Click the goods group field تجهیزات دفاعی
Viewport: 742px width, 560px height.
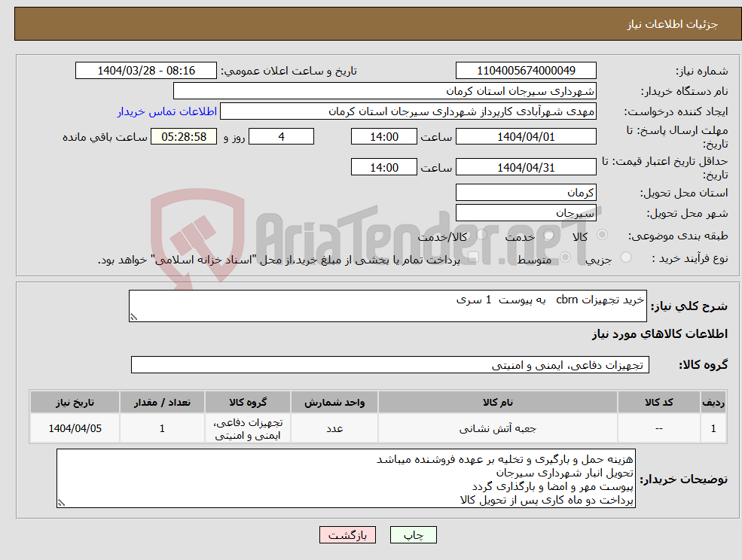pyautogui.click(x=390, y=364)
